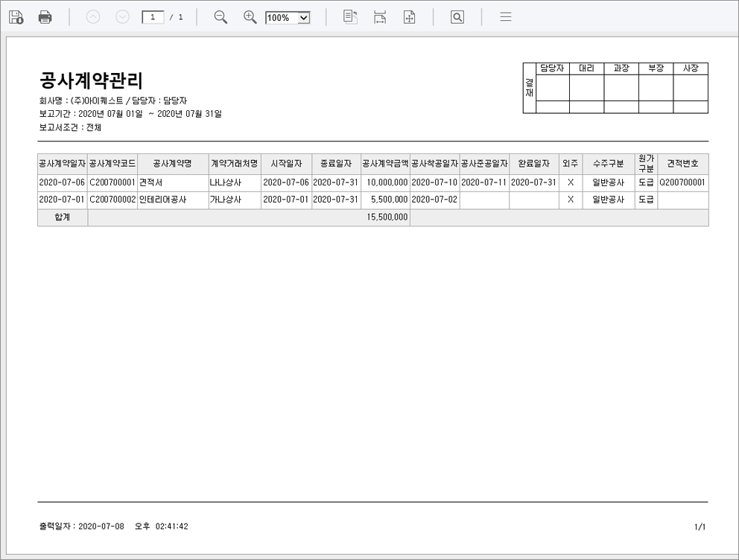Open the hamburger menu icon
Image resolution: width=739 pixels, height=560 pixels.
506,17
